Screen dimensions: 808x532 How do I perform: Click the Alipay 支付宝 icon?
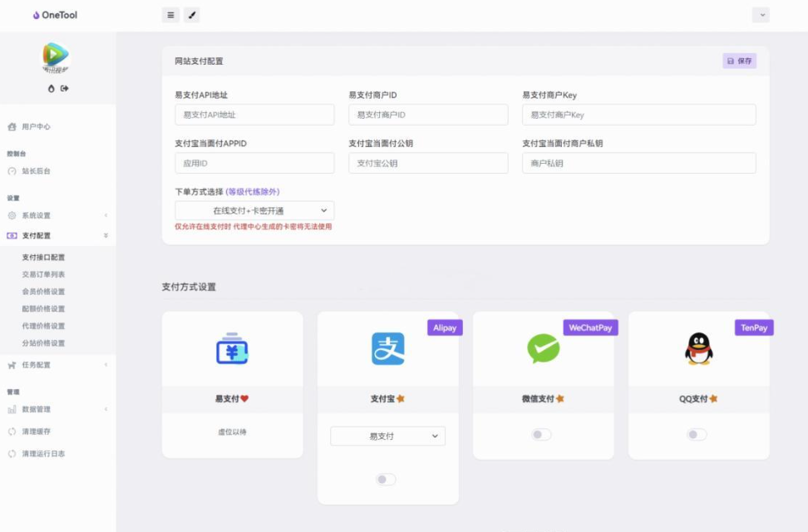point(387,349)
